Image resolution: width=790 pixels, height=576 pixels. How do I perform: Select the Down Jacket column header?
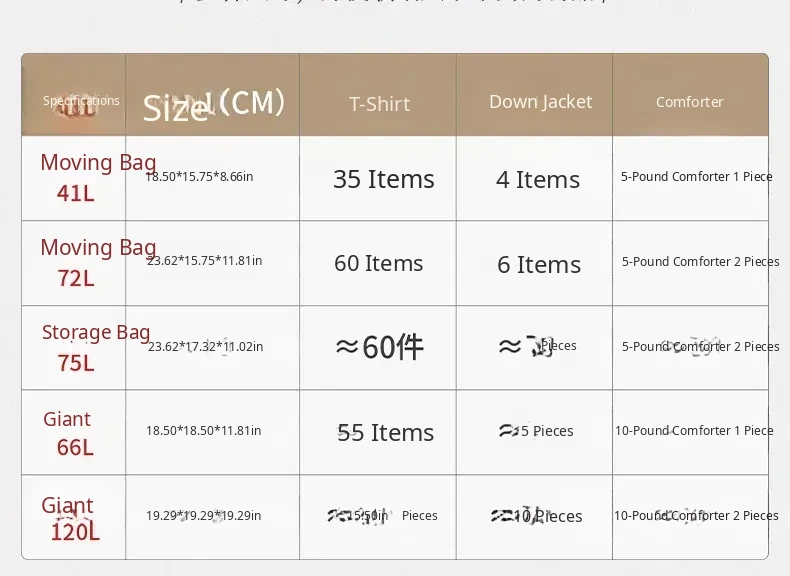(540, 102)
